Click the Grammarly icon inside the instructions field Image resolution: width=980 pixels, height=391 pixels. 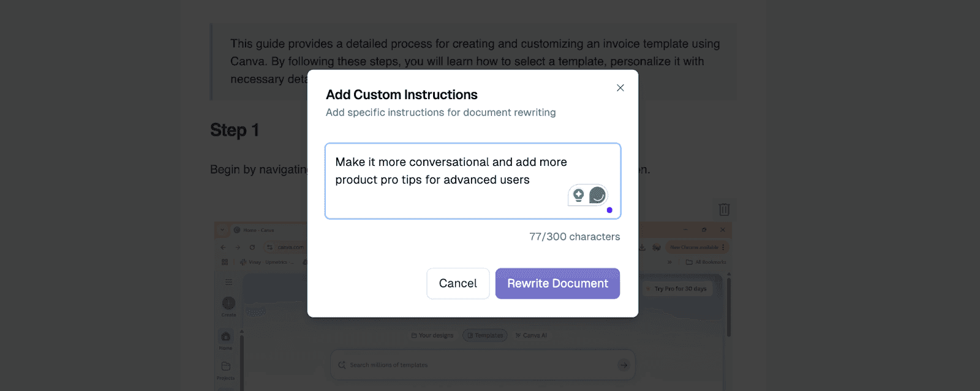click(598, 196)
